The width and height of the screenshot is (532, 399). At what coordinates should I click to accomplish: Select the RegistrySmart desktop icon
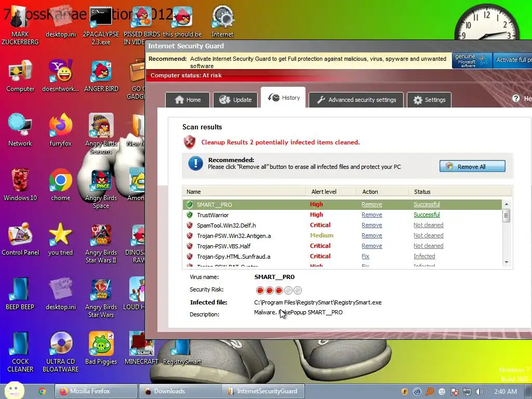click(182, 353)
